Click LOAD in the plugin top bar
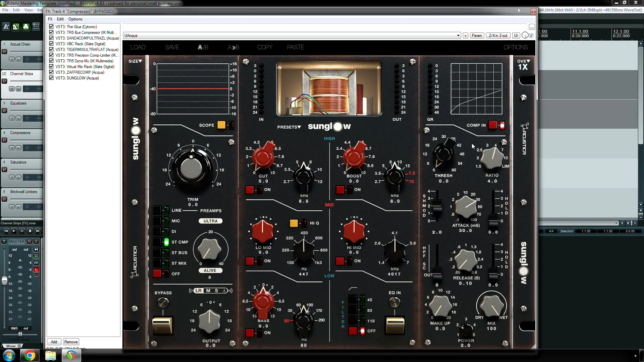The width and height of the screenshot is (644, 362). click(x=138, y=47)
